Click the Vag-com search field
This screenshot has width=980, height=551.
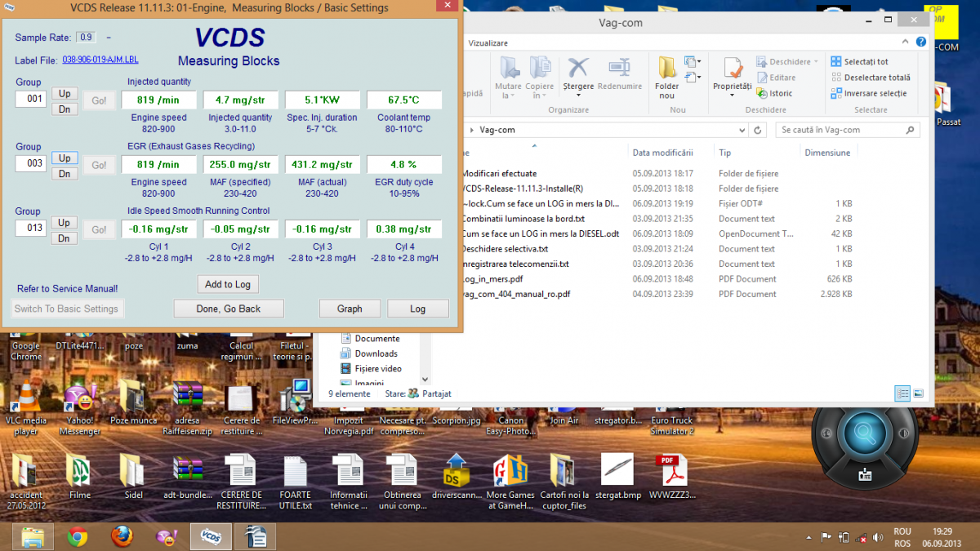click(x=841, y=130)
